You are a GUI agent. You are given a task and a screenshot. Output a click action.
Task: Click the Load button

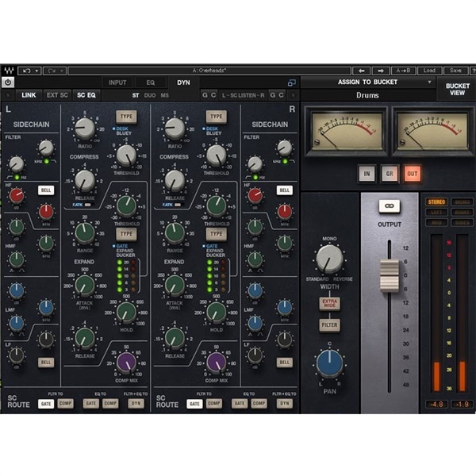[x=429, y=71]
